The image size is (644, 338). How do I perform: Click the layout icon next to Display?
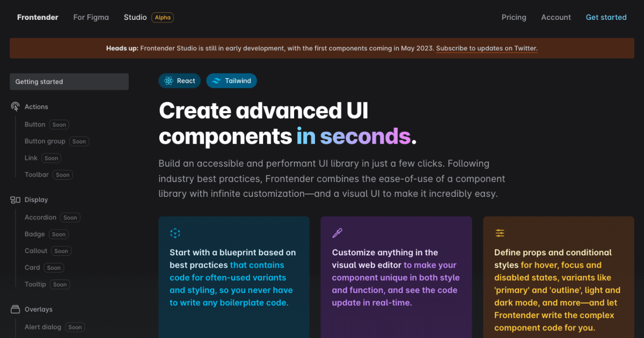pos(15,199)
